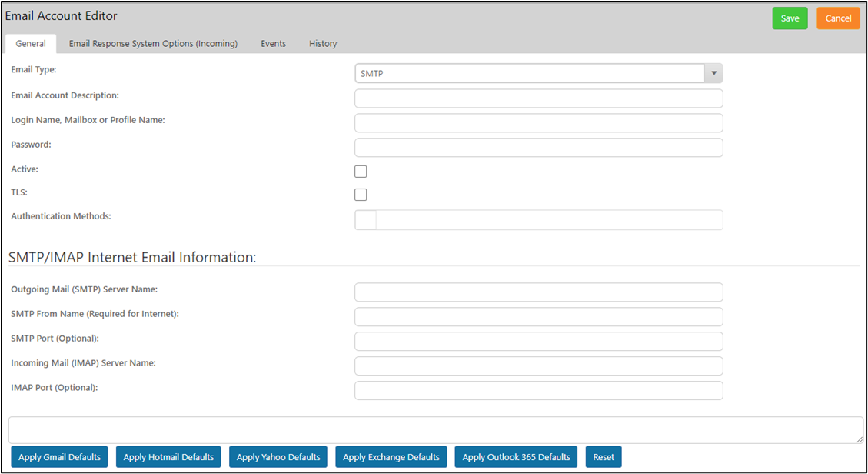Switch to the General tab
The height and width of the screenshot is (474, 868).
coord(31,43)
